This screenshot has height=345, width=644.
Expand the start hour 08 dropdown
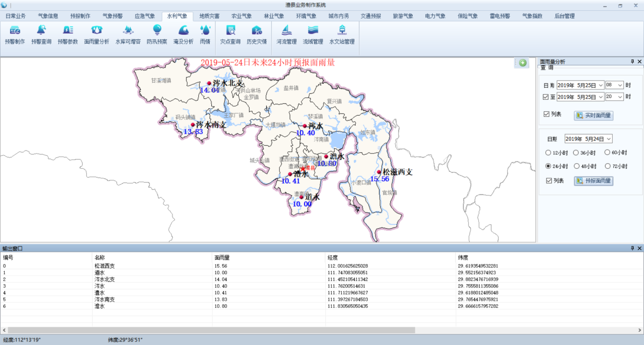tap(620, 85)
